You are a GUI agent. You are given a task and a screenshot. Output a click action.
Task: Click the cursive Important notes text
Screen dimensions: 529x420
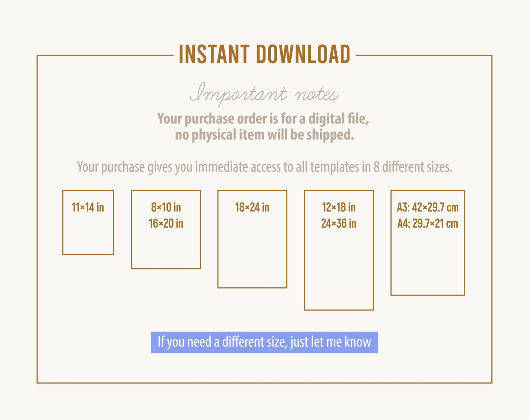click(264, 94)
